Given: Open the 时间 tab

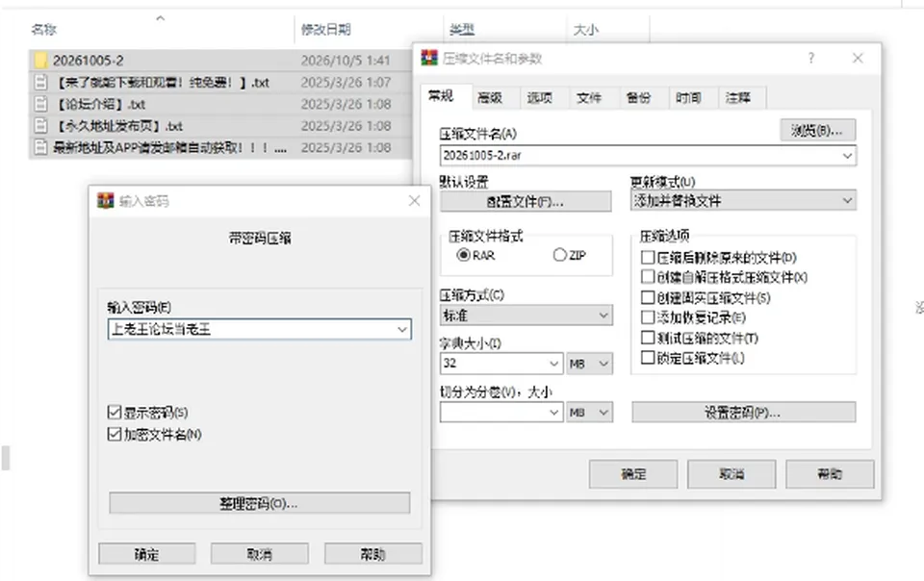Looking at the screenshot, I should point(687,98).
